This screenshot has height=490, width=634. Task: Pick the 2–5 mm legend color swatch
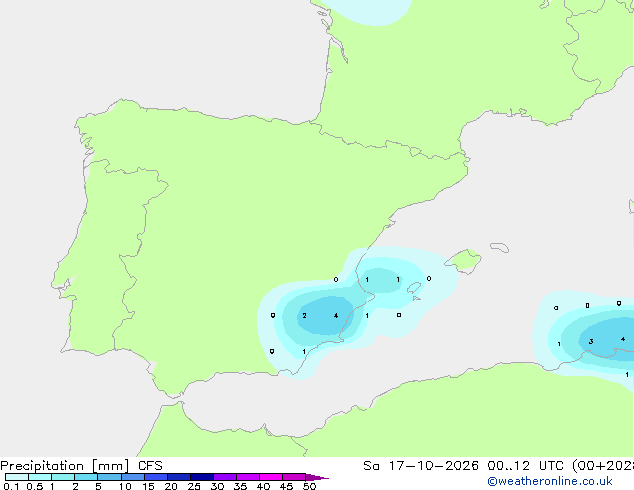coord(86,477)
